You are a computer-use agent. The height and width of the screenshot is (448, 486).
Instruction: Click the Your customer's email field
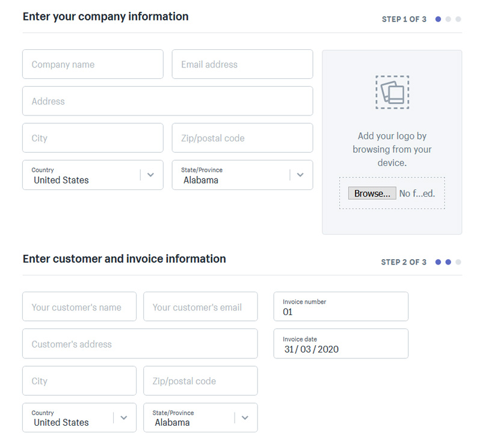point(200,307)
